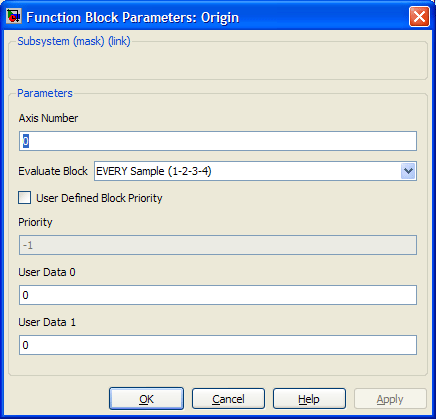Screen dimensions: 436x419
Task: Close the Function Block Parameters dialog
Action: coord(419,16)
